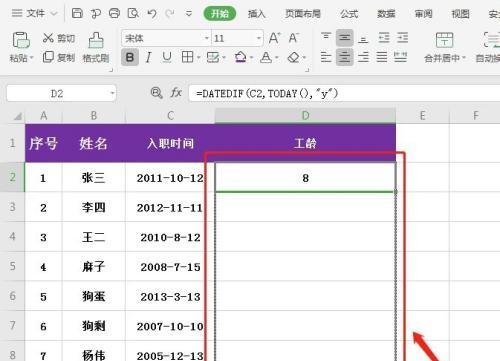Toggle Bold formatting
This screenshot has width=500, height=361.
pos(130,57)
